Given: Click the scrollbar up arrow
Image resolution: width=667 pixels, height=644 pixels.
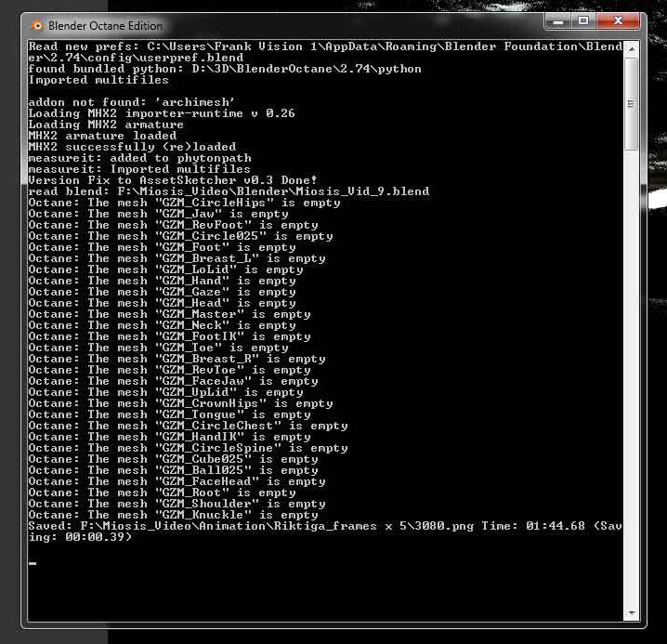Looking at the screenshot, I should tap(632, 49).
